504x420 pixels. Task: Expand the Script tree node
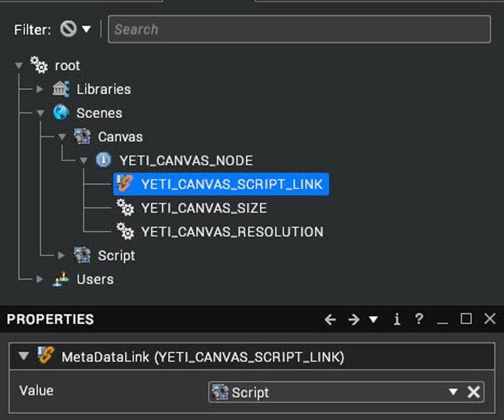tap(62, 256)
